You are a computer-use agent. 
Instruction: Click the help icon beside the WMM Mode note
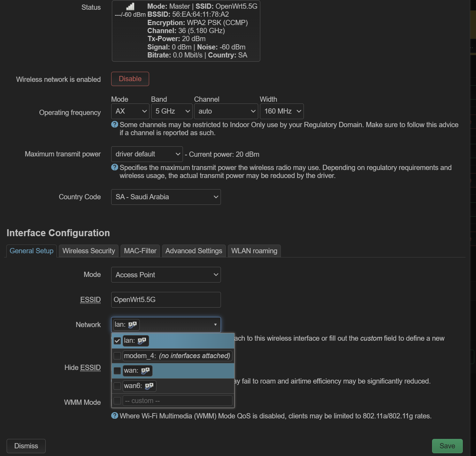115,416
